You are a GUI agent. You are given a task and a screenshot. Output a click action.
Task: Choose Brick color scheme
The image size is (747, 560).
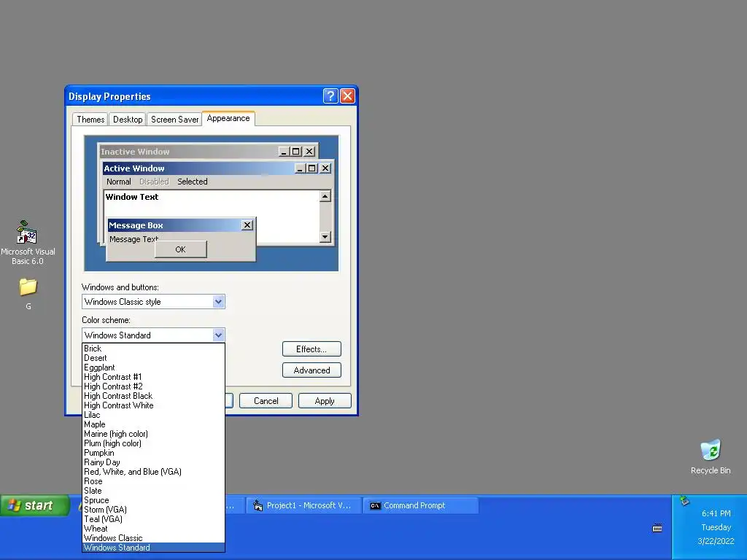click(153, 349)
